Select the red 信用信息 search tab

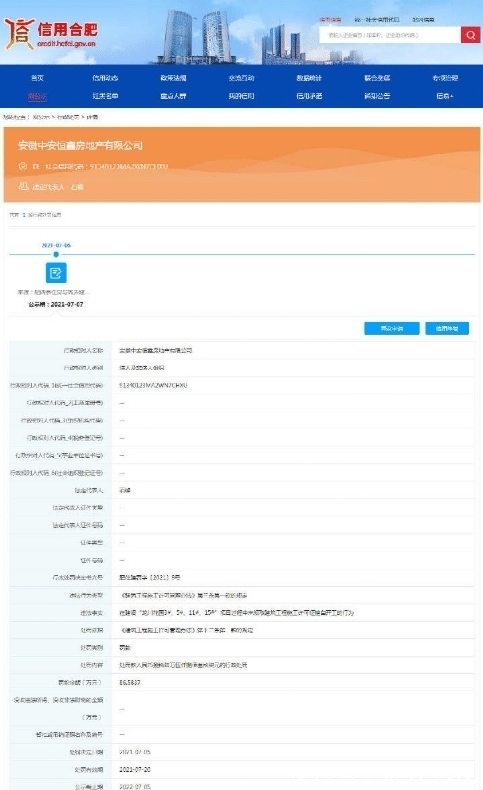(x=330, y=20)
